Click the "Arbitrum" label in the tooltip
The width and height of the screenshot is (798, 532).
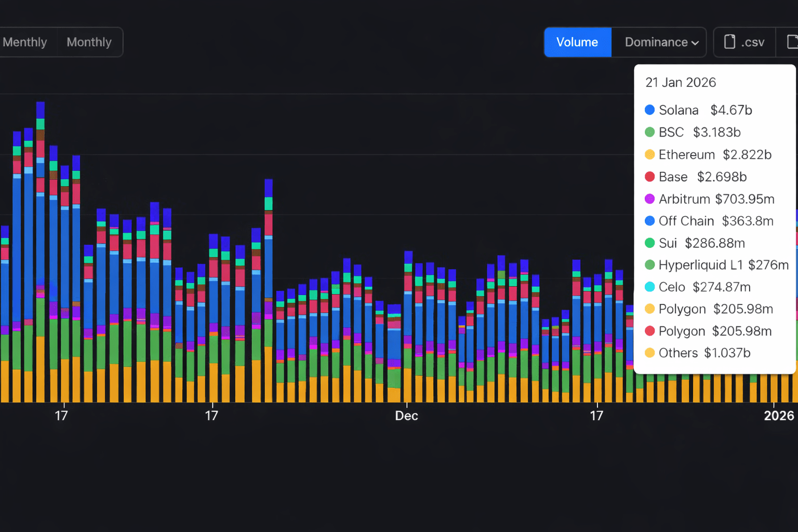684,199
